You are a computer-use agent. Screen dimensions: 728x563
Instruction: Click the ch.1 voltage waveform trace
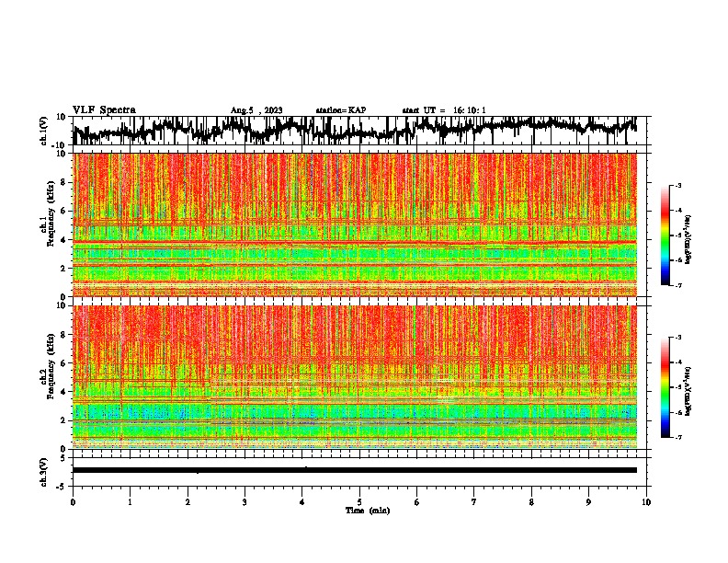(355, 131)
